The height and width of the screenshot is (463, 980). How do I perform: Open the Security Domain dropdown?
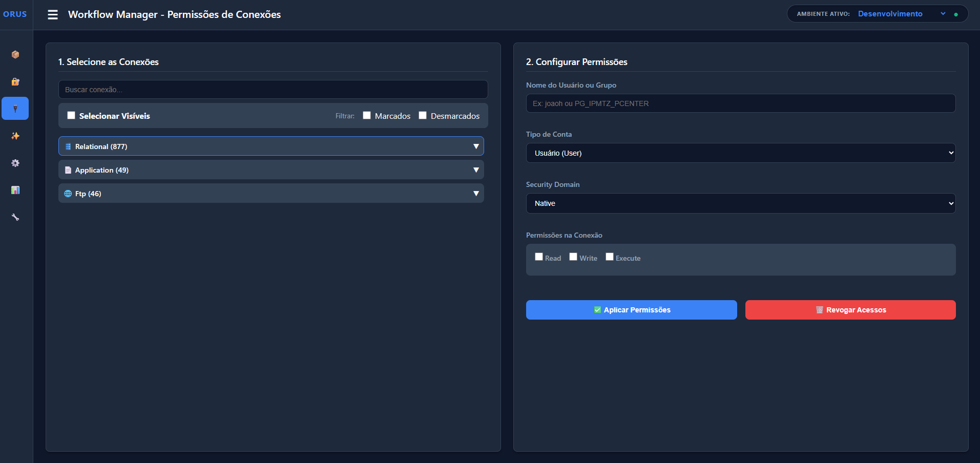click(741, 203)
